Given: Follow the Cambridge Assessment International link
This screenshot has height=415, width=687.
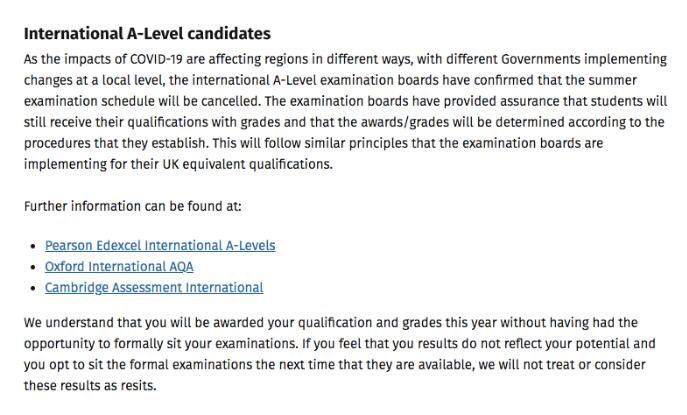Looking at the screenshot, I should (x=154, y=287).
